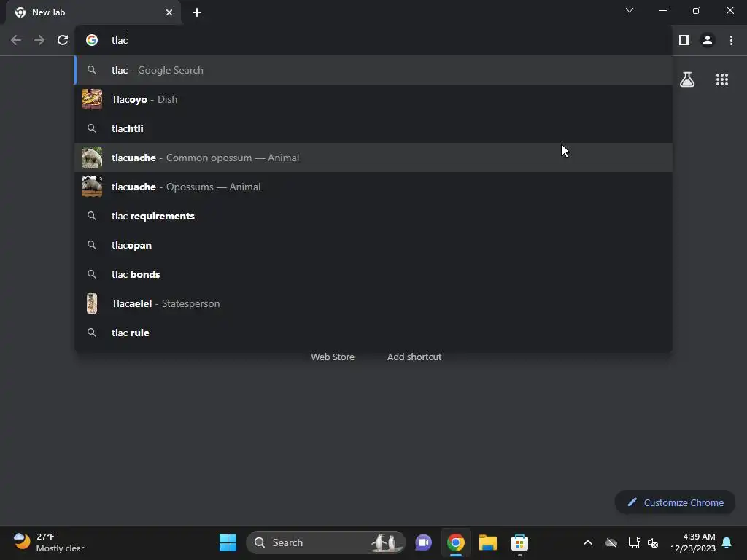Image resolution: width=747 pixels, height=560 pixels.
Task: Expand the tab search chevron
Action: (630, 10)
